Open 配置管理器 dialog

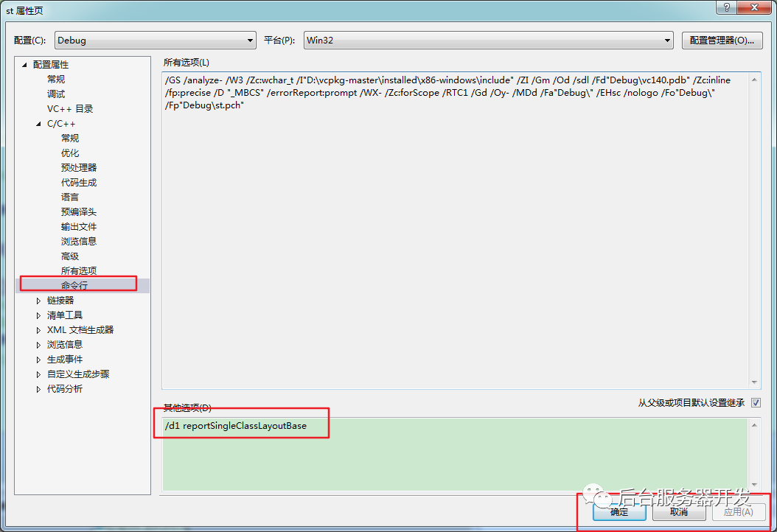(x=722, y=41)
